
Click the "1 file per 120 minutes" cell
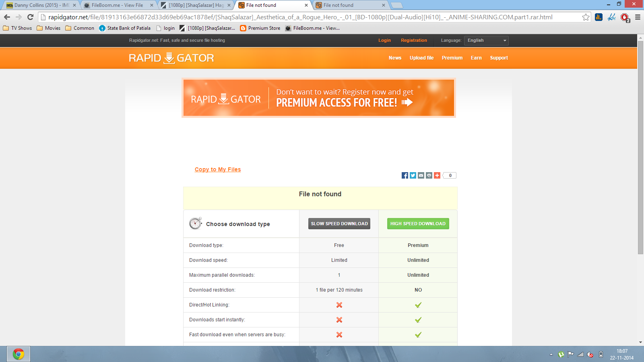[339, 290]
